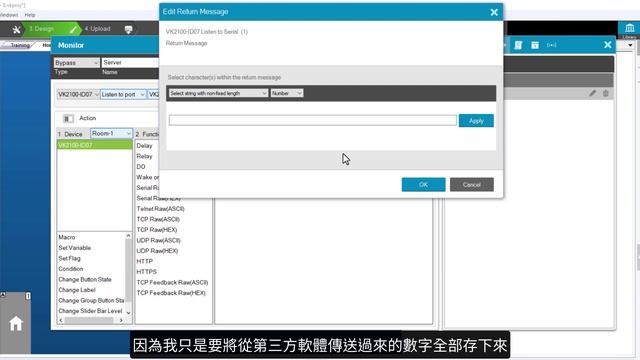Select the HTTP function
The width and height of the screenshot is (640, 360).
144,262
